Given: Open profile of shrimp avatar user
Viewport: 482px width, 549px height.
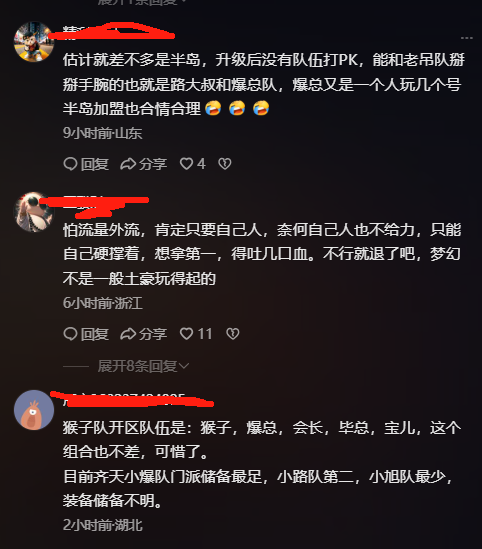Looking at the screenshot, I should (34, 410).
